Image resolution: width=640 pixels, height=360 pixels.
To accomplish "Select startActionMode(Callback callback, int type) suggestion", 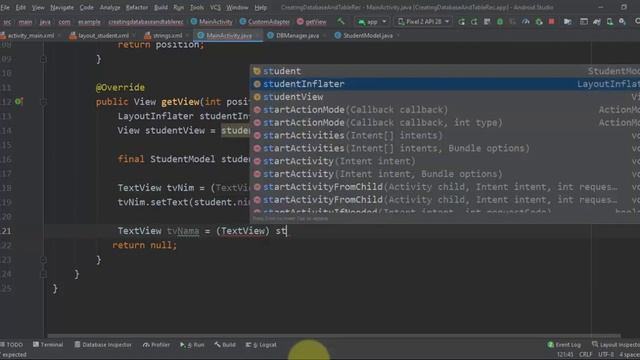I will [x=445, y=122].
